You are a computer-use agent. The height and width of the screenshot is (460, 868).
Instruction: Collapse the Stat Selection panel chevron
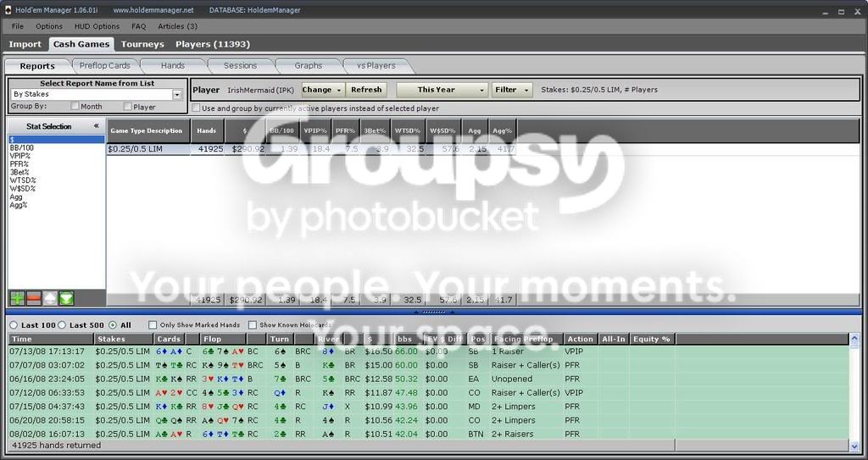[x=97, y=126]
